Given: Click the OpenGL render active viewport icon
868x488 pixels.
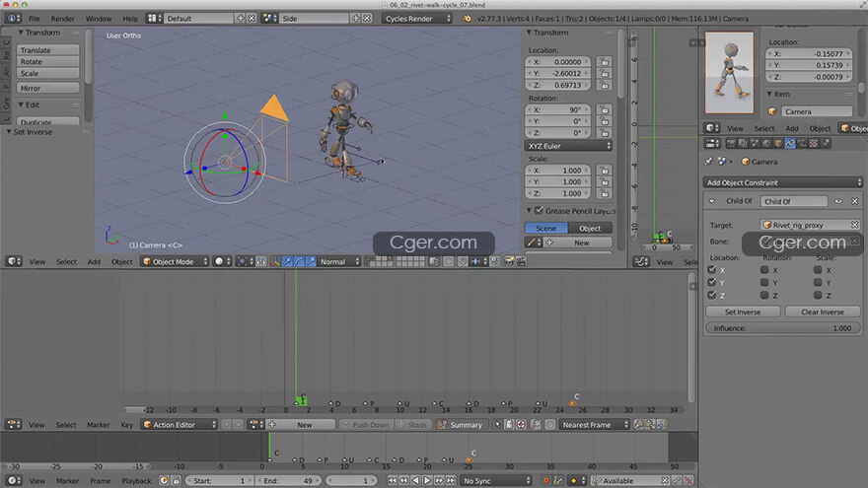Looking at the screenshot, I should [509, 261].
